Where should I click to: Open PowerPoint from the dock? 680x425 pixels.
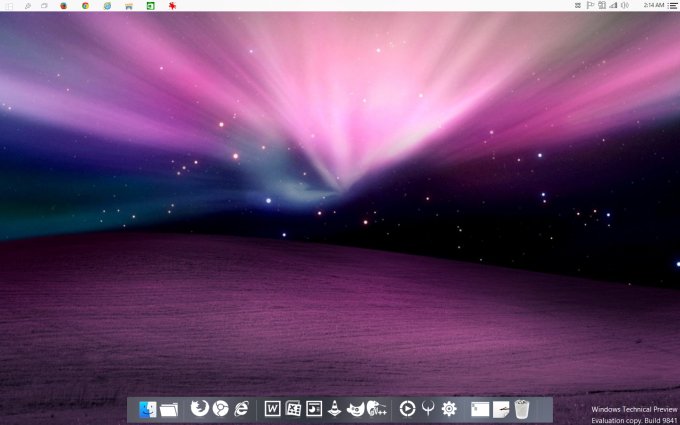click(x=314, y=409)
